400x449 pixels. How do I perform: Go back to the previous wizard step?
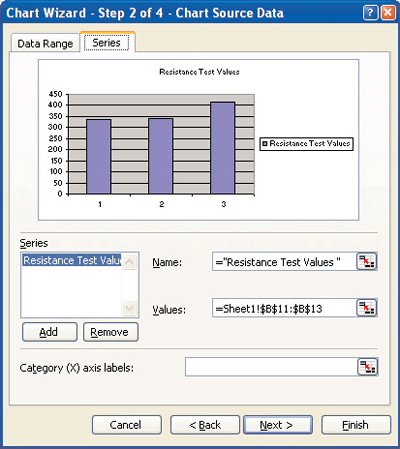(x=205, y=425)
